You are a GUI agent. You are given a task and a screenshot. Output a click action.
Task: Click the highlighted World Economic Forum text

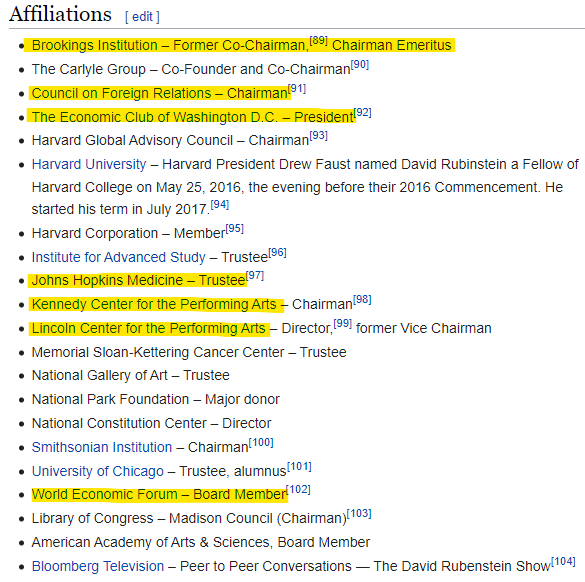point(159,495)
